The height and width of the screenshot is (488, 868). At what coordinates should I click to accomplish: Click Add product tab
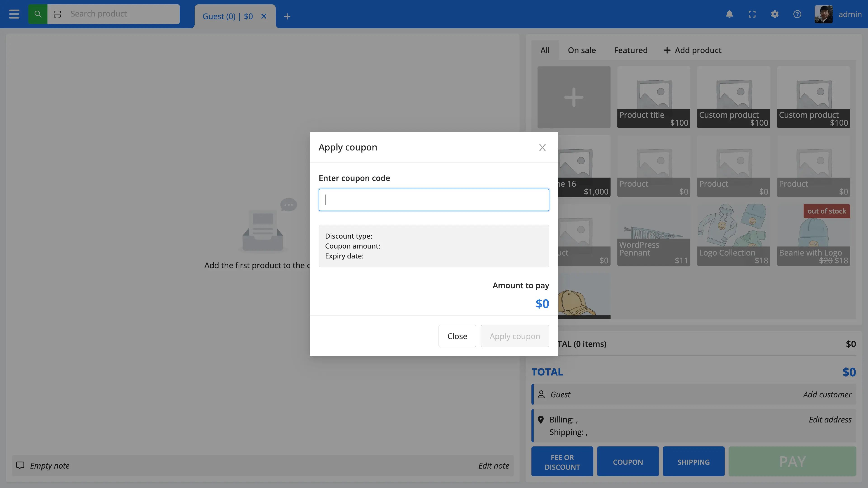point(692,50)
